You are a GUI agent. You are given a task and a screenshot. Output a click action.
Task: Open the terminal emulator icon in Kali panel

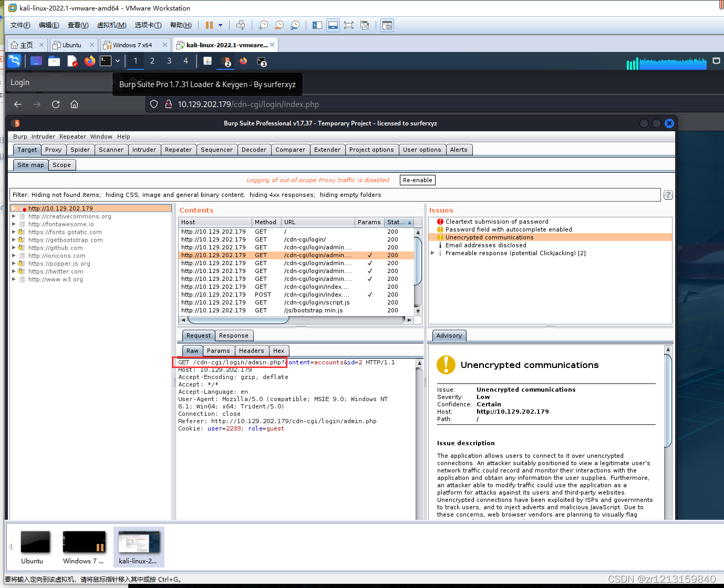pyautogui.click(x=106, y=61)
